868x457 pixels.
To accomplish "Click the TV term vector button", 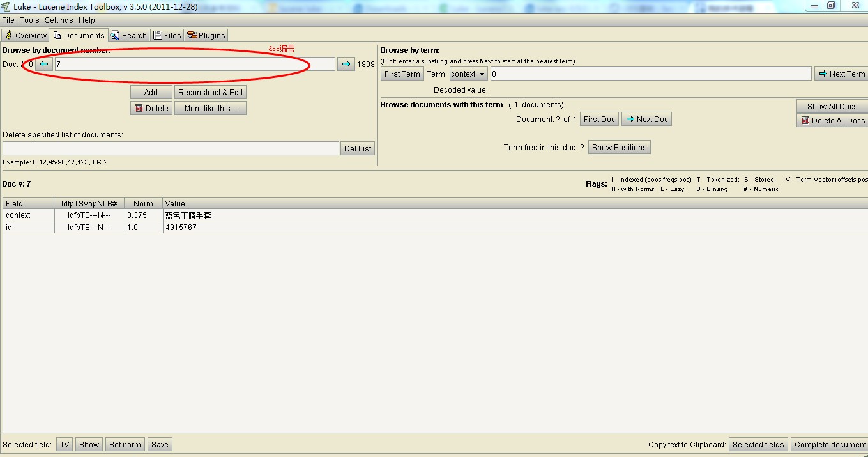I will click(x=65, y=444).
